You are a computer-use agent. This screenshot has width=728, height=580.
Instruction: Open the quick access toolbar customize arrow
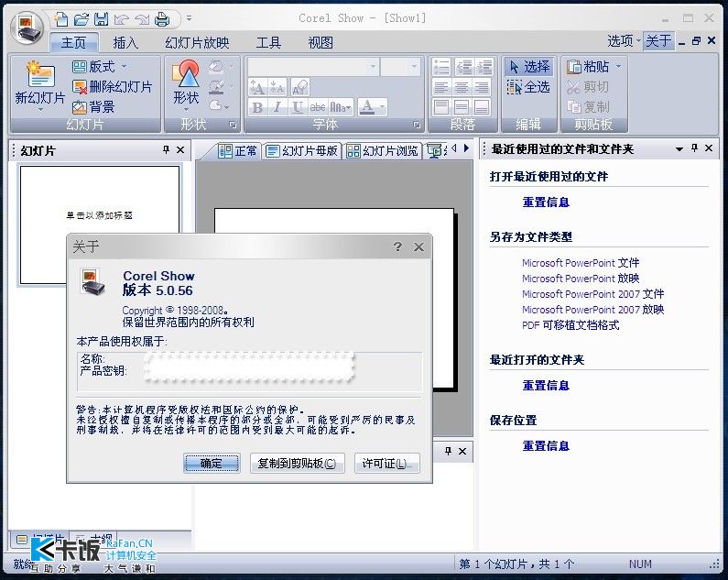(x=189, y=18)
